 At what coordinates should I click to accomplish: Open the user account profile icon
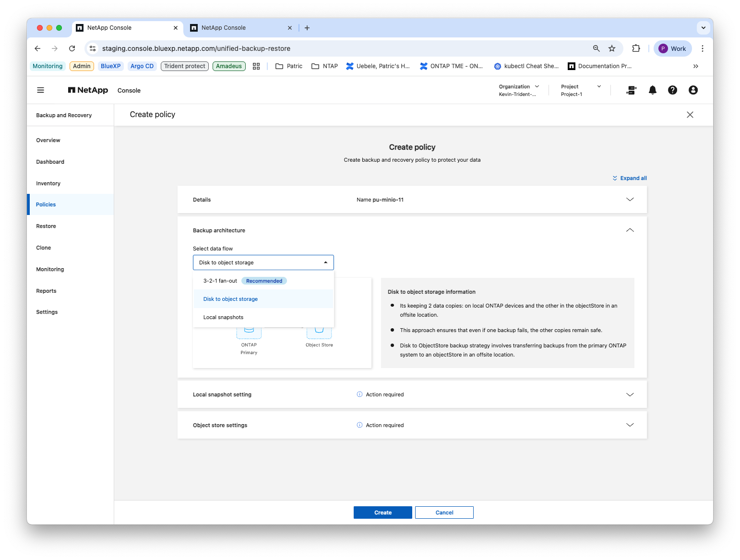(x=693, y=90)
